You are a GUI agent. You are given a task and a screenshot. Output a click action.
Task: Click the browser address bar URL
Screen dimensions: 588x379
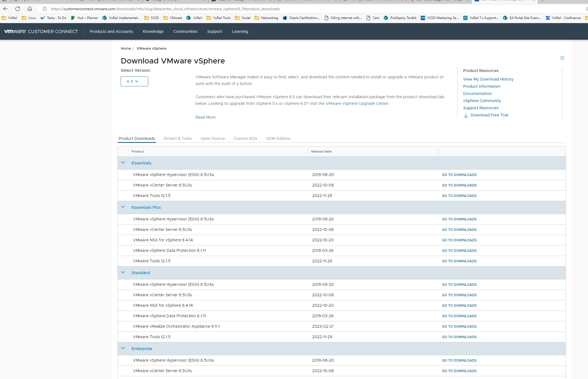[165, 9]
